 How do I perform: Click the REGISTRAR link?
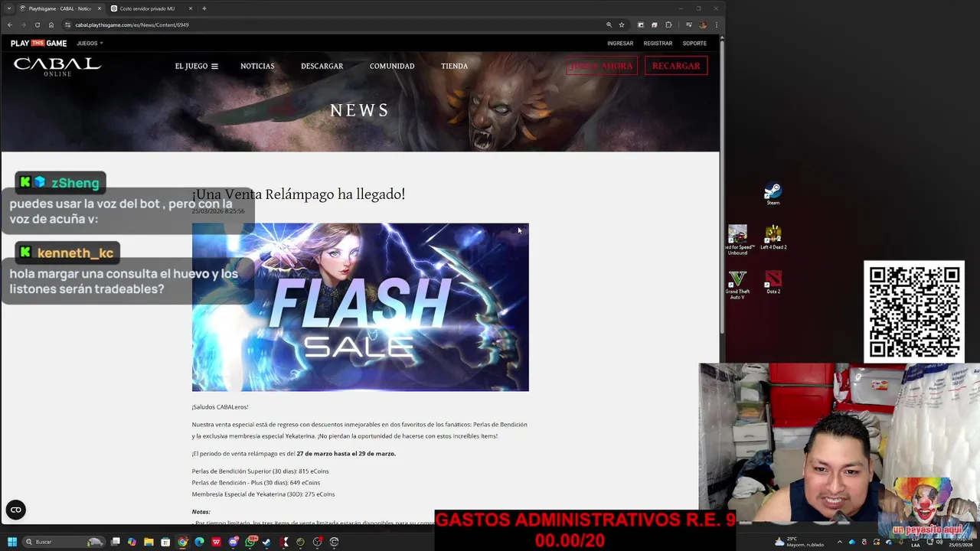coord(658,44)
